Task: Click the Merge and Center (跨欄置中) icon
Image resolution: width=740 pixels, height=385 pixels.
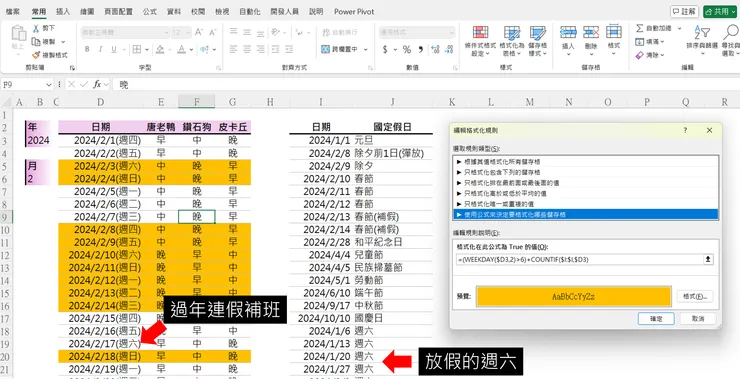Action: click(326, 49)
